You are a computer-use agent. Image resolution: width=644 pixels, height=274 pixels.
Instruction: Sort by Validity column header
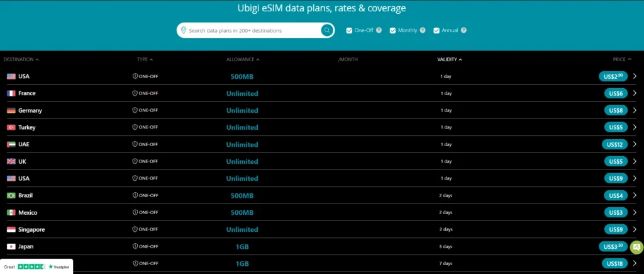coord(449,59)
